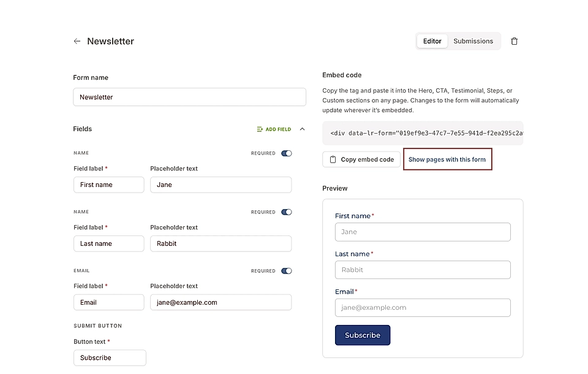Click the trash delete form icon
Viewport: 588px width, 374px height.
514,41
